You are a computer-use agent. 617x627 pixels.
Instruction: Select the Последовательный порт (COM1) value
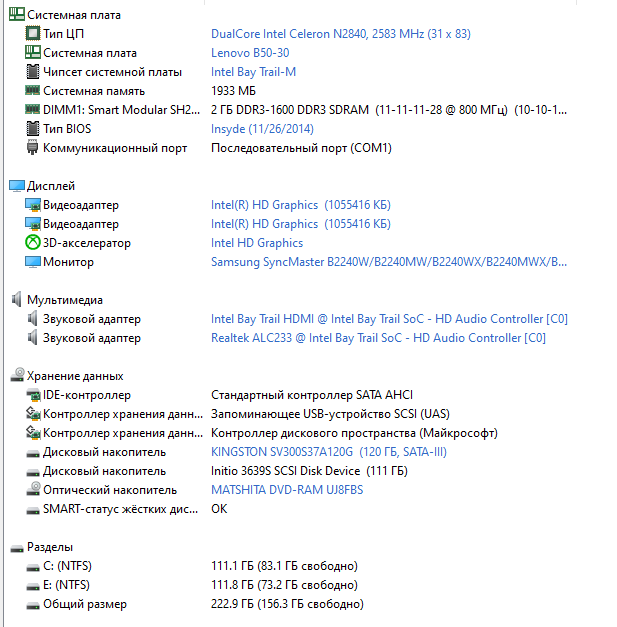click(301, 148)
